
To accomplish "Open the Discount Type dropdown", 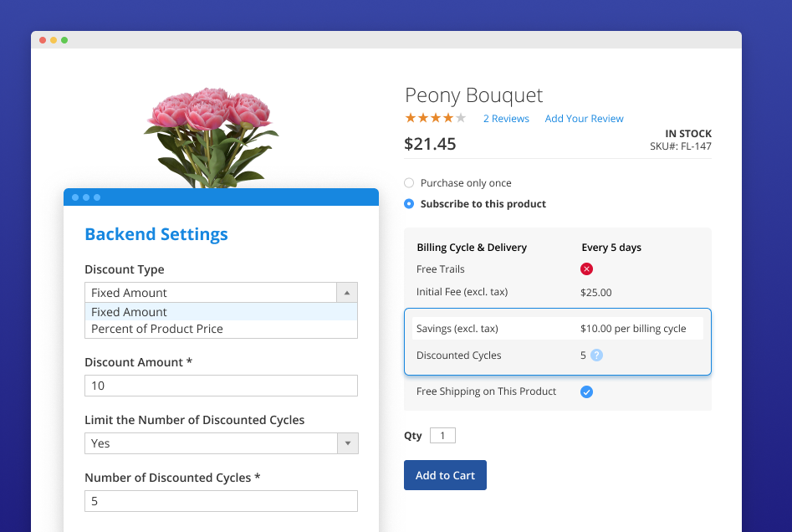I will click(x=346, y=292).
